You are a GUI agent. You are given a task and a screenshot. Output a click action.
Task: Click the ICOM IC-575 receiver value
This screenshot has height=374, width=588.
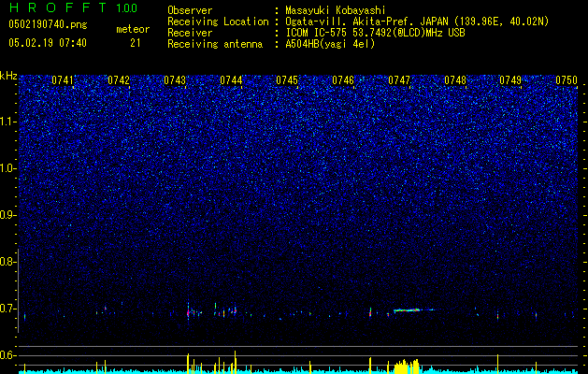coord(375,33)
